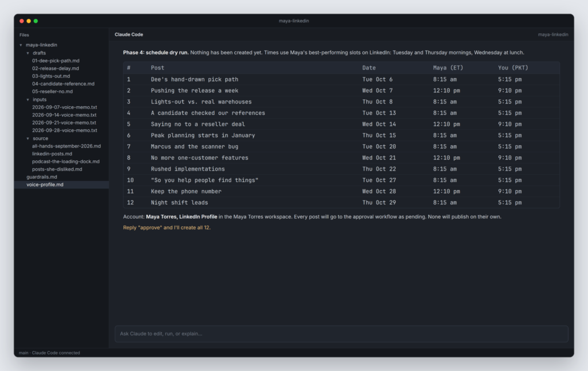
Task: Select "Lights-out vs. real warehouses" post
Action: click(201, 102)
